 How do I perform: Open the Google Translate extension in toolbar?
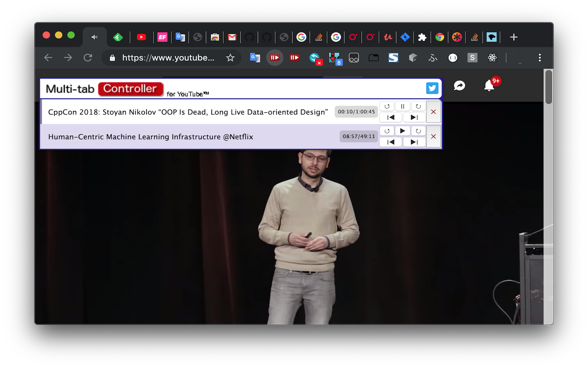coord(255,57)
